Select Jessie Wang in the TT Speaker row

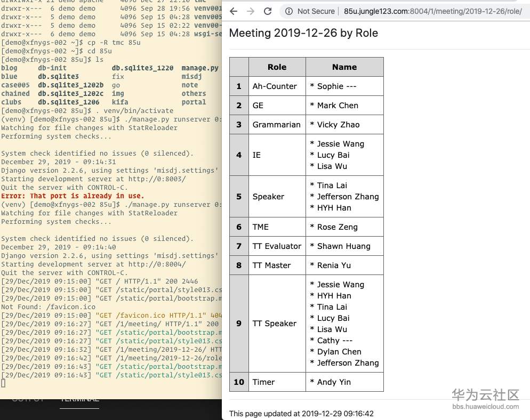(341, 285)
